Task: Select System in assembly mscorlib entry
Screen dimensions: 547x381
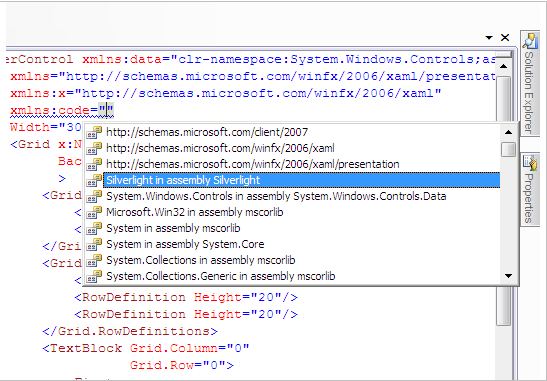Action: click(x=173, y=228)
